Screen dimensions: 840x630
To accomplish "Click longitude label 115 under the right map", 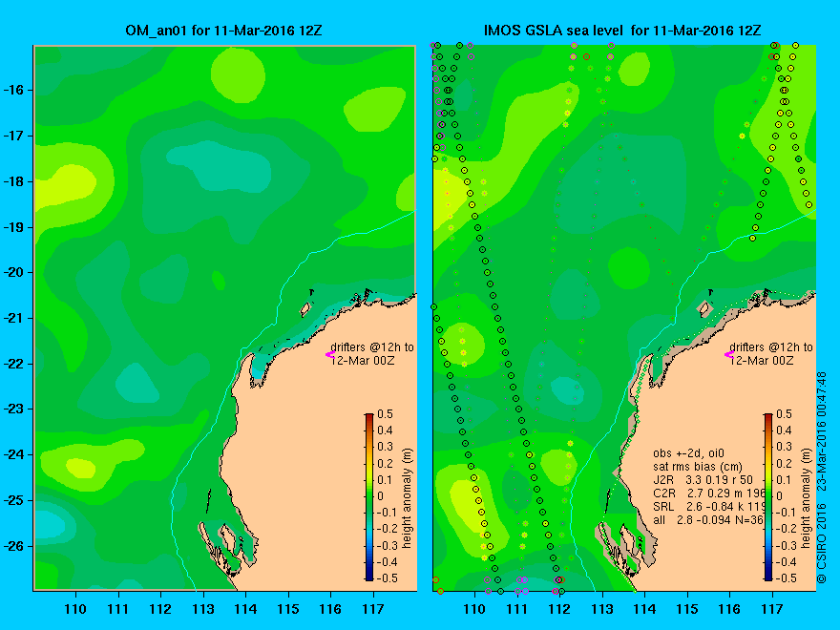I will 687,609.
